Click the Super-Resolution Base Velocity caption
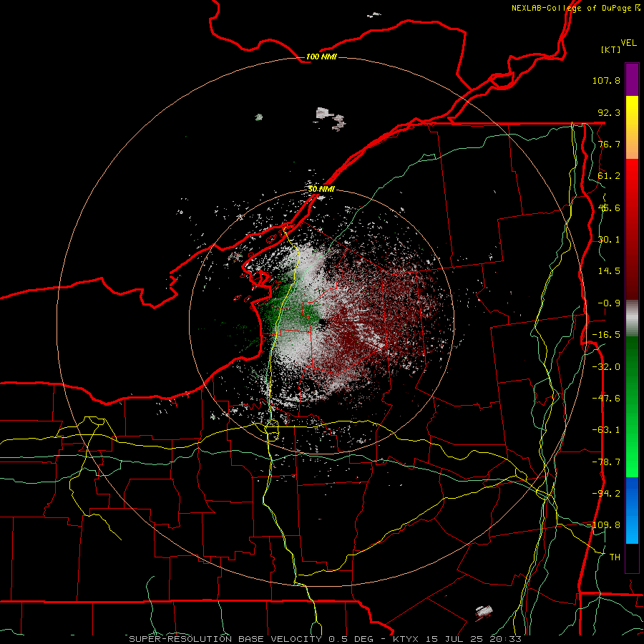The image size is (644, 644). click(x=325, y=639)
